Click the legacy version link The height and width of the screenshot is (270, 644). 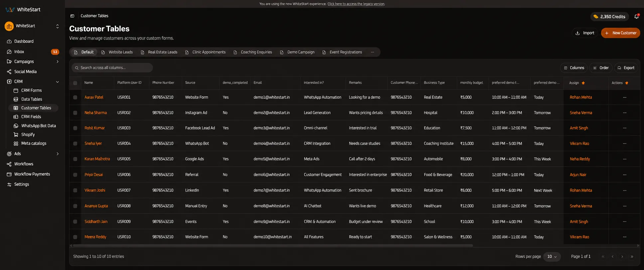point(356,4)
